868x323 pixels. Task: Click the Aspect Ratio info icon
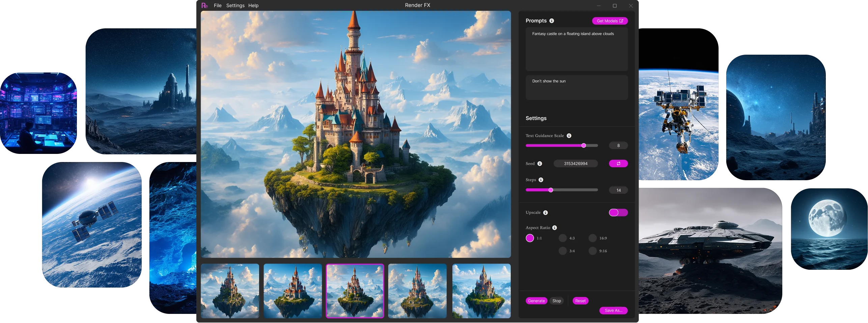[x=555, y=228]
